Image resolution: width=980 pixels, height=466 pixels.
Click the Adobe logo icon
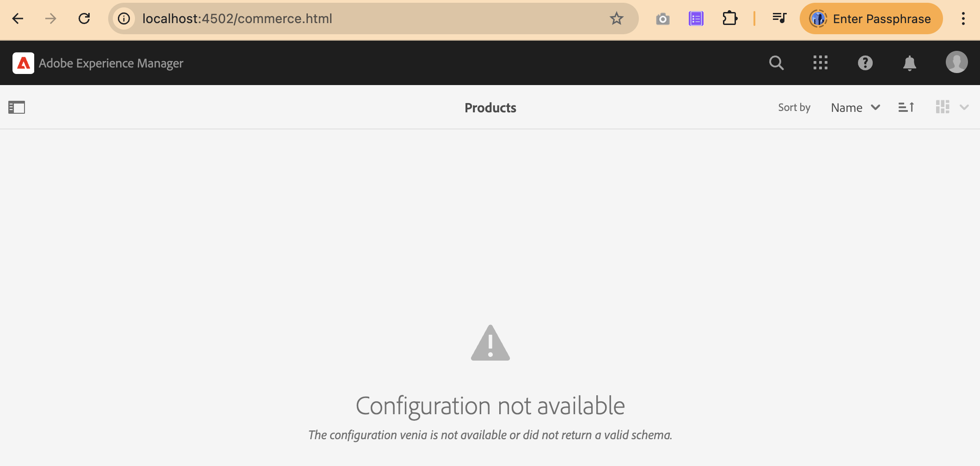click(x=23, y=63)
